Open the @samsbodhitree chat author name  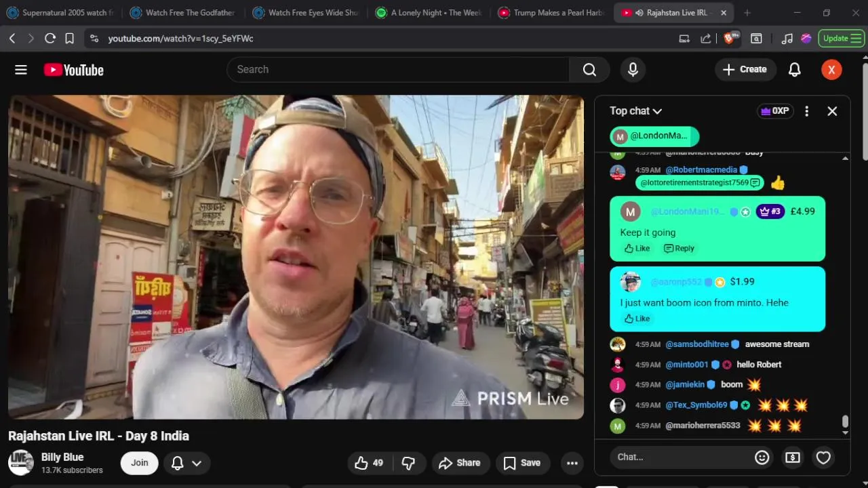(696, 344)
